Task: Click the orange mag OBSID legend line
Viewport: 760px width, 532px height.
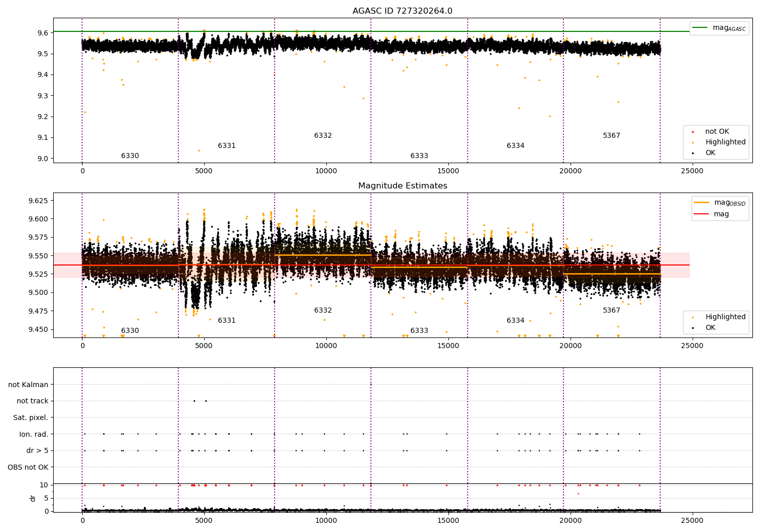Action: 702,202
